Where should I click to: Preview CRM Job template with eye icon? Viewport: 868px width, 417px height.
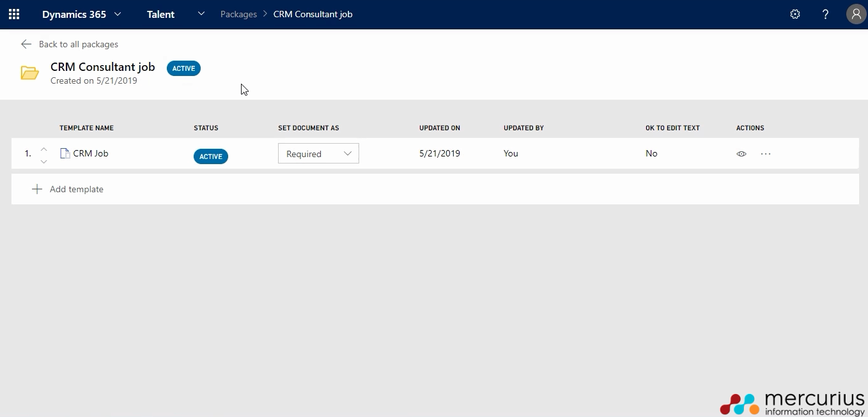[741, 154]
